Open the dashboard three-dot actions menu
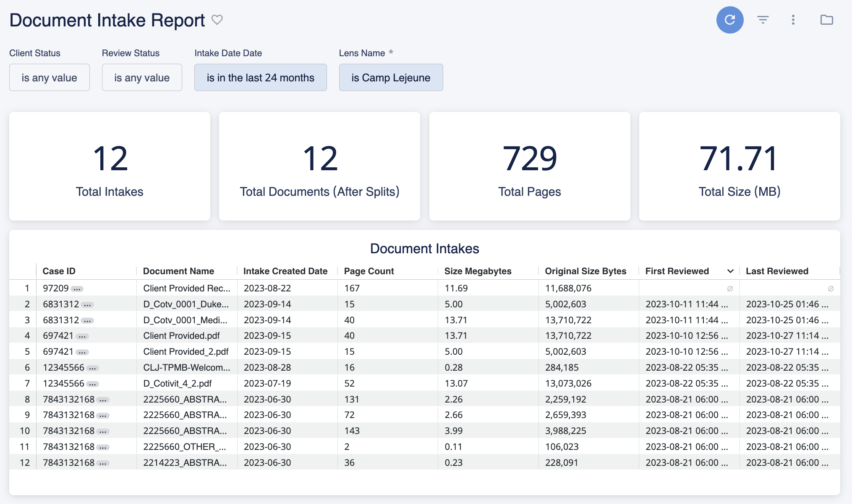 click(793, 20)
